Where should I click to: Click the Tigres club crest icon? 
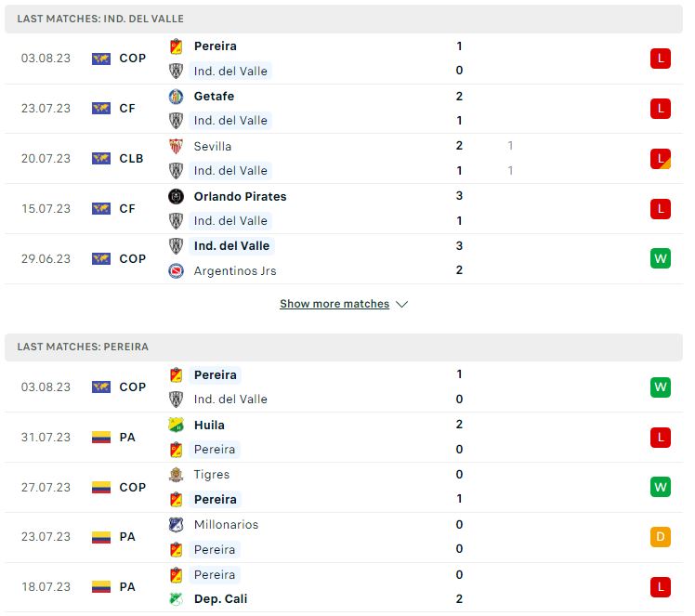(176, 475)
